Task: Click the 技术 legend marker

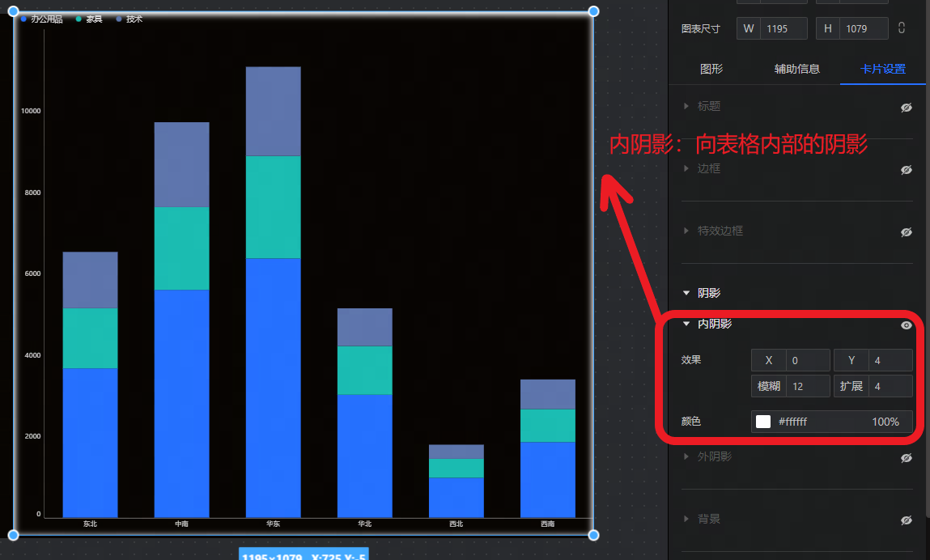Action: click(120, 19)
